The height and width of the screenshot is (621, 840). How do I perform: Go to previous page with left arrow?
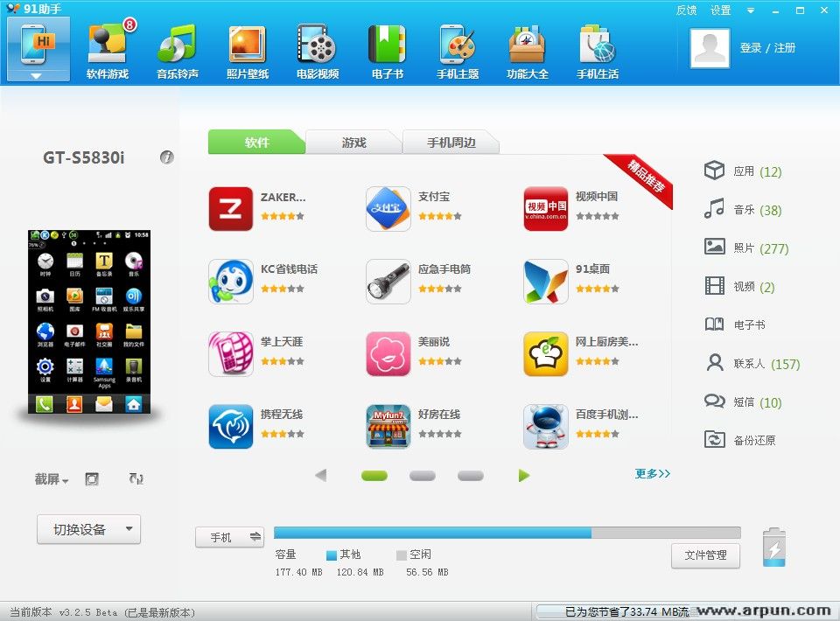(321, 475)
